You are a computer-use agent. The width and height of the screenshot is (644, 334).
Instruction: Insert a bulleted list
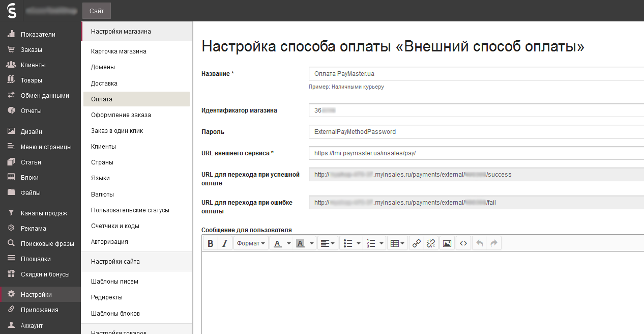pos(348,243)
